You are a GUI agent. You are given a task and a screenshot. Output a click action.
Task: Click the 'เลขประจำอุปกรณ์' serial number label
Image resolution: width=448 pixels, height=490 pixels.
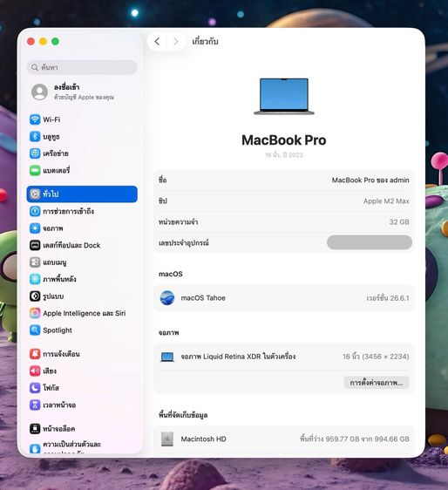coord(183,242)
